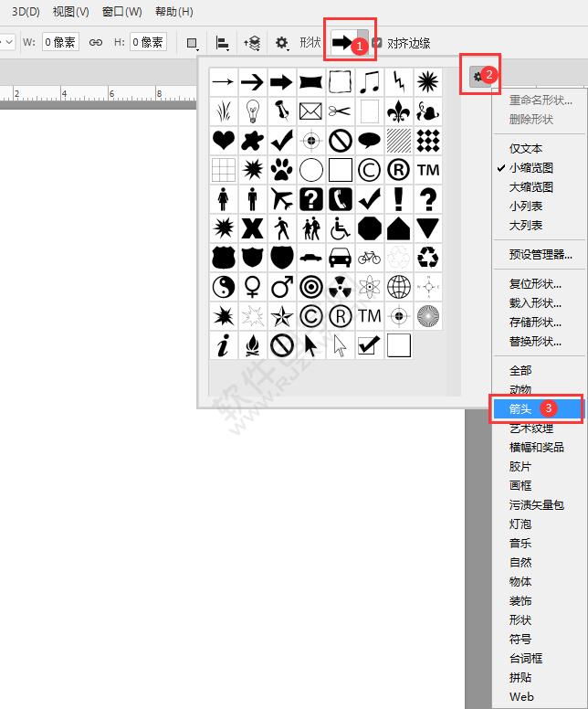This screenshot has height=709, width=588.
Task: Open the path alignment dropdown
Action: pos(222,43)
